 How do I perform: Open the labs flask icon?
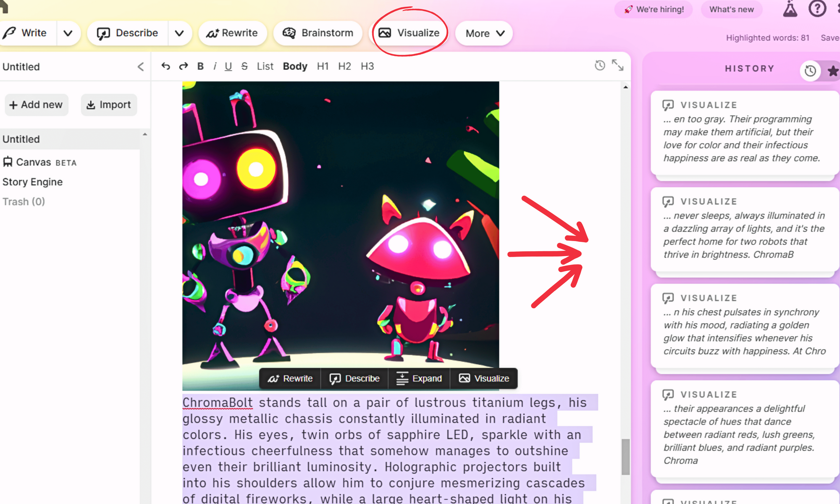(790, 9)
